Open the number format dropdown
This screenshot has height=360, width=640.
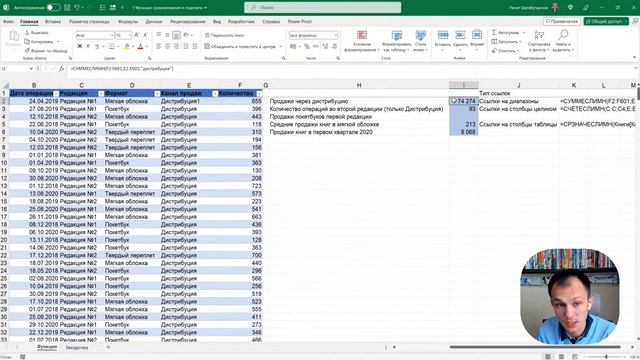(336, 36)
